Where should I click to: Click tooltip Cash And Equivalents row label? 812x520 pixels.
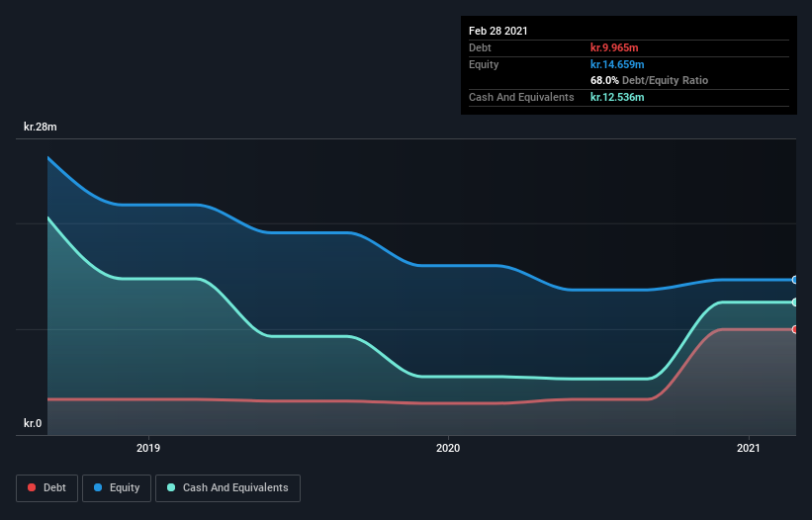(521, 97)
